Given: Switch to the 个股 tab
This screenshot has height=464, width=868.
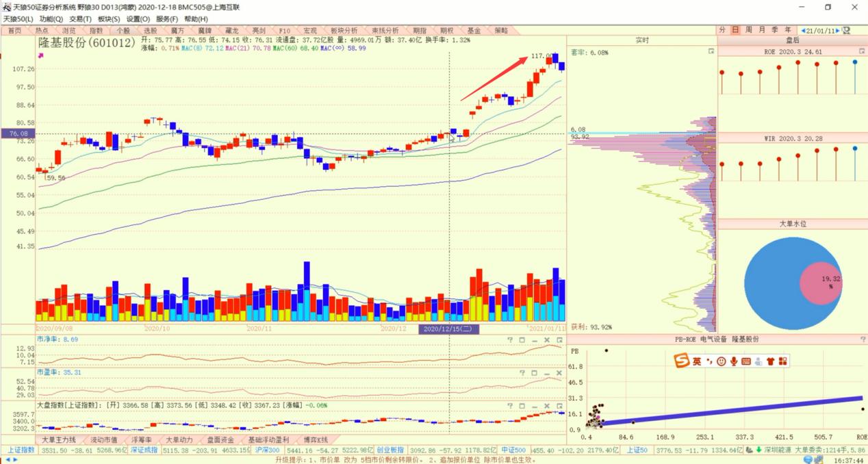Looking at the screenshot, I should 123,31.
